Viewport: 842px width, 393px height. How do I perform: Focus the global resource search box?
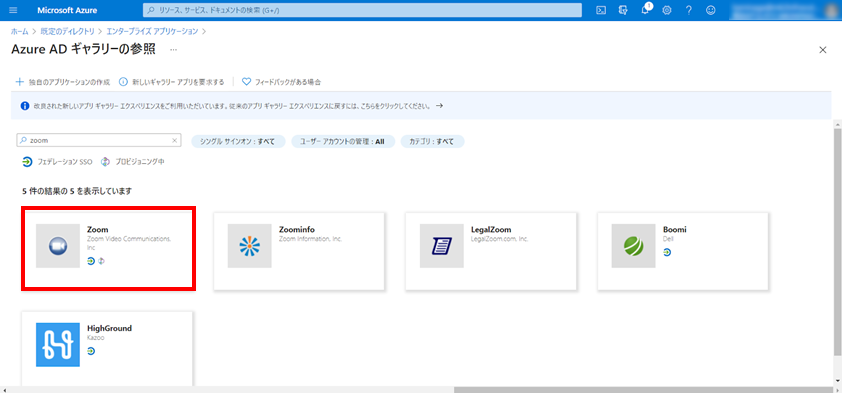tap(362, 10)
